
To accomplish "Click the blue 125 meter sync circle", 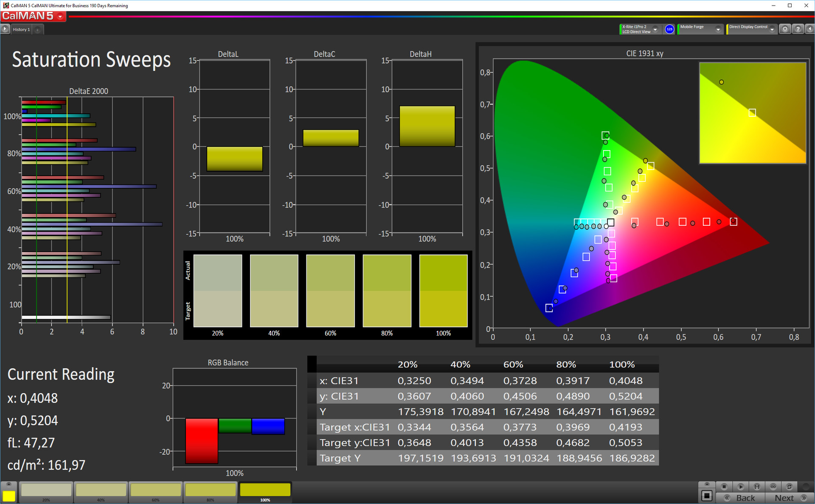I will [669, 29].
